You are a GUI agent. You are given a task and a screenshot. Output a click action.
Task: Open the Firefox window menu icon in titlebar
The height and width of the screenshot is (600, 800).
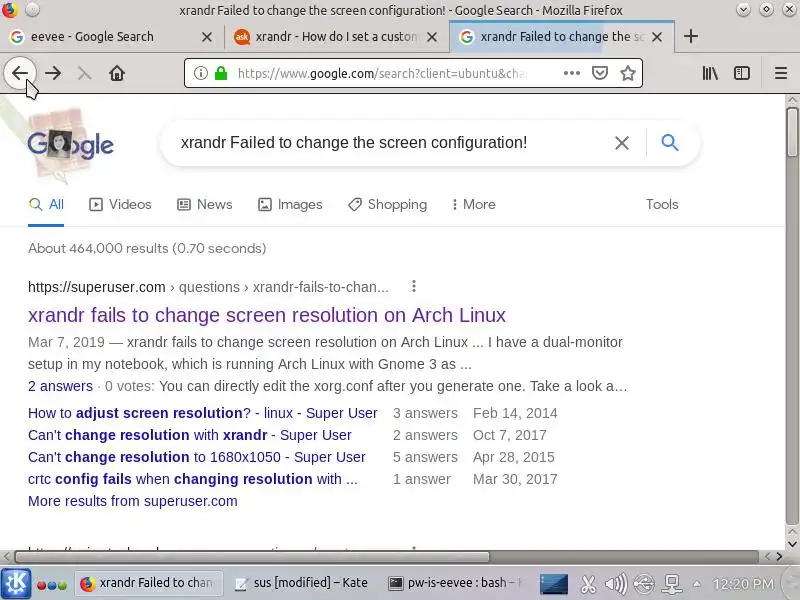coord(9,10)
